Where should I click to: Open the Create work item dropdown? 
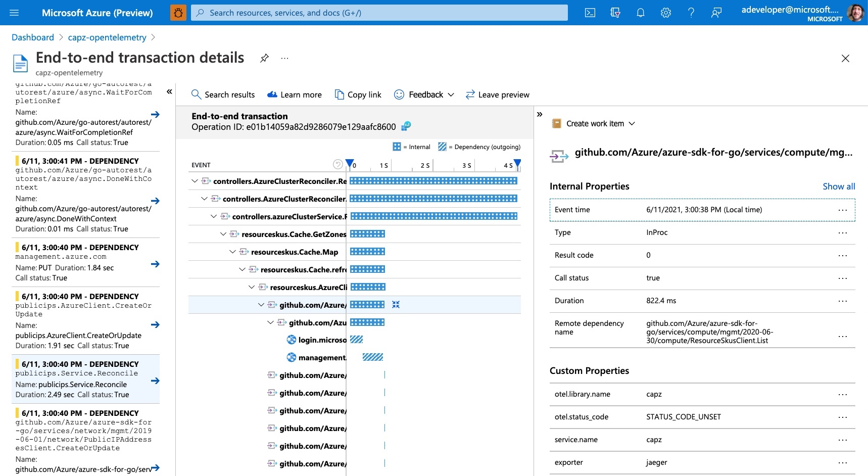[594, 123]
